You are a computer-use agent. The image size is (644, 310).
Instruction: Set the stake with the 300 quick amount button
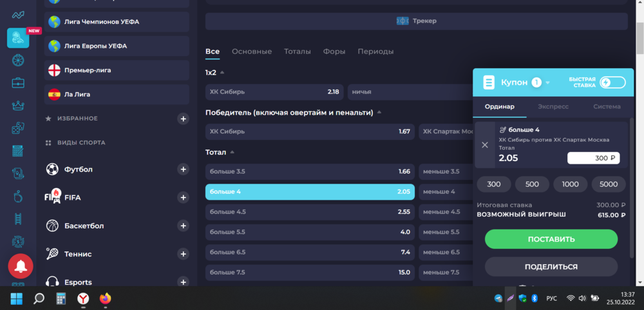(x=494, y=184)
